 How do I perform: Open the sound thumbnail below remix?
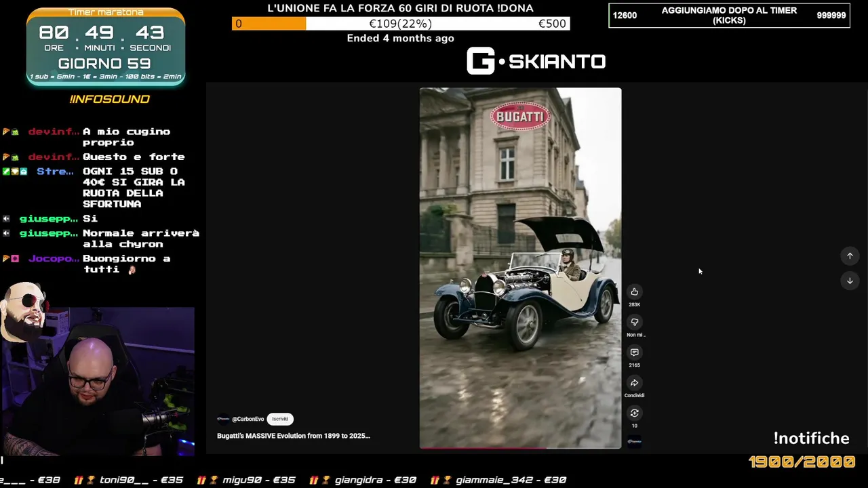click(634, 441)
